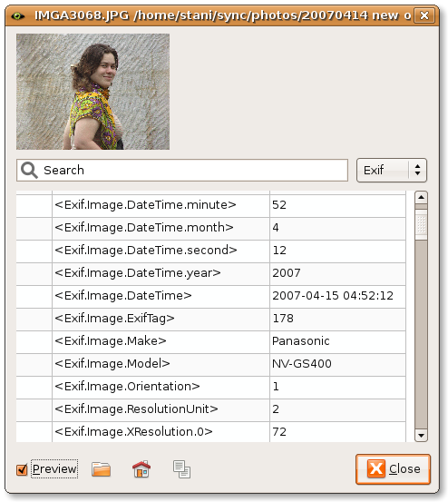This screenshot has height=502, width=448.
Task: Select the Exif.Image.Orientation row
Action: pyautogui.click(x=211, y=387)
